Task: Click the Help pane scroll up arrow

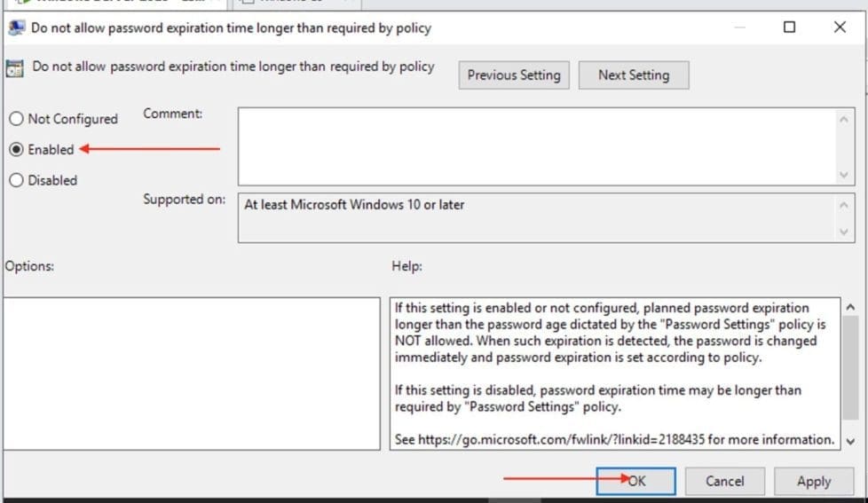Action: pos(850,307)
